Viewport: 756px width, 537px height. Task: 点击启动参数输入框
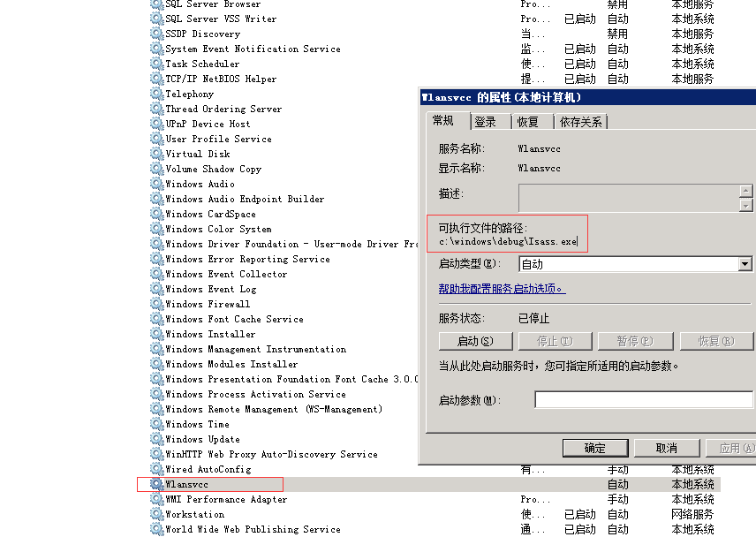pos(643,399)
